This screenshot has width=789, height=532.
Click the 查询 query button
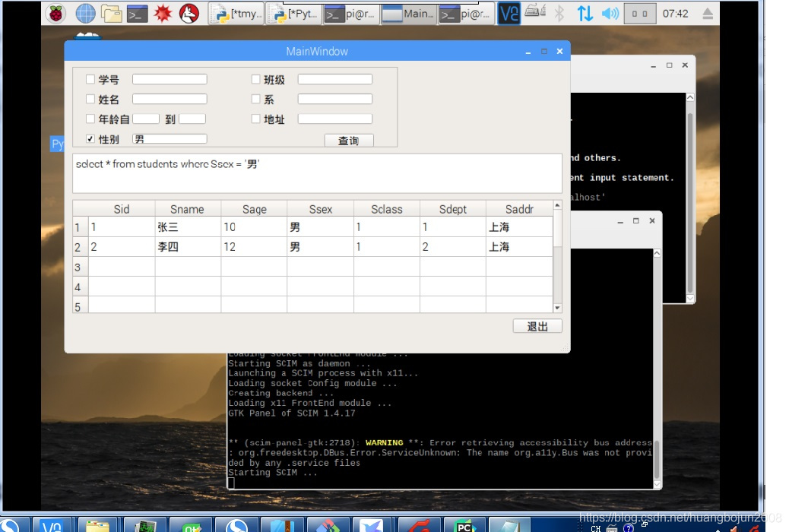[349, 141]
